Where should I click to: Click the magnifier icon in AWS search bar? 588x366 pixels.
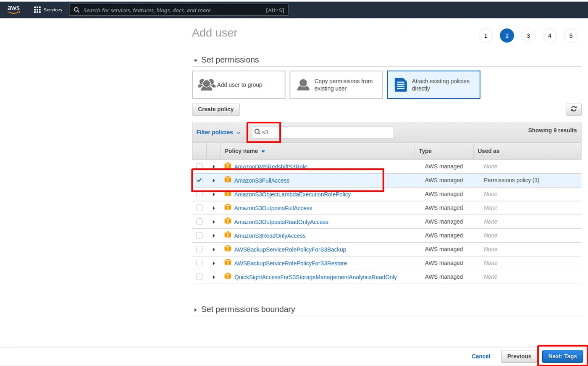coord(76,10)
